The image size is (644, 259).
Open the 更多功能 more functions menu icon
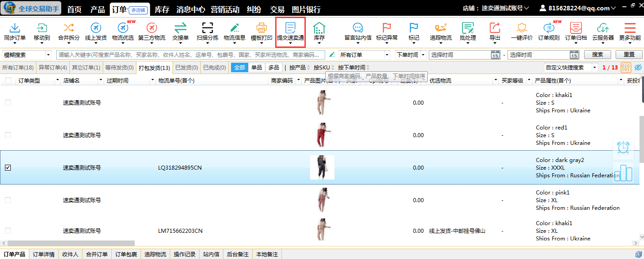pos(630,28)
